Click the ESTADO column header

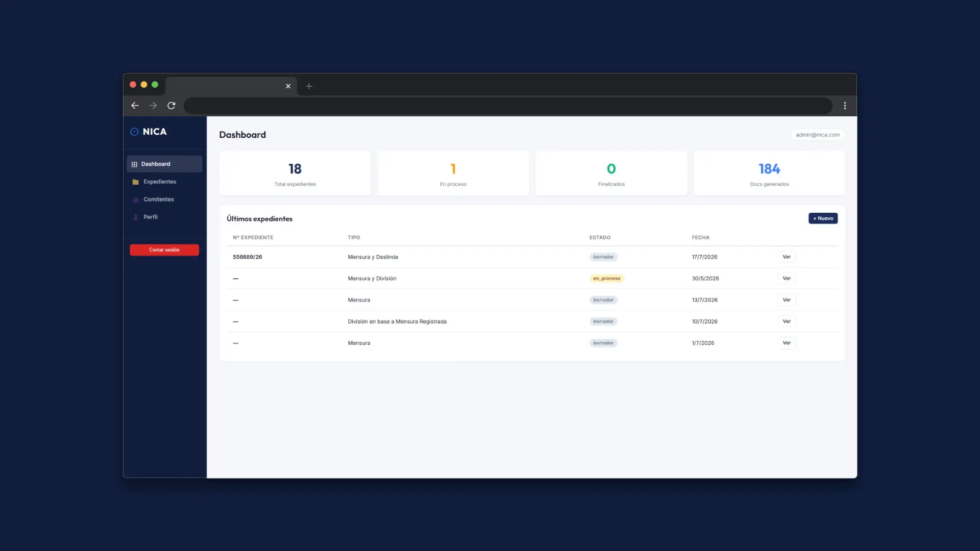(600, 238)
